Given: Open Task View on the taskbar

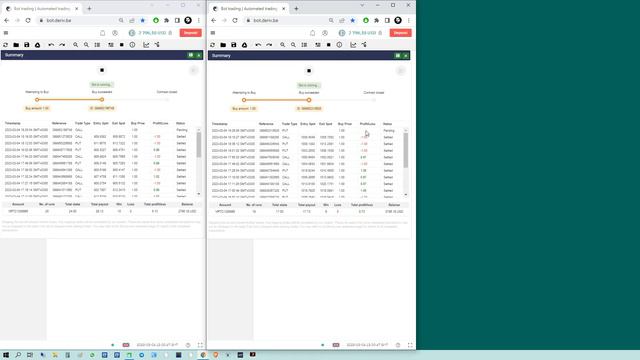Looking at the screenshot, I should click(30, 355).
